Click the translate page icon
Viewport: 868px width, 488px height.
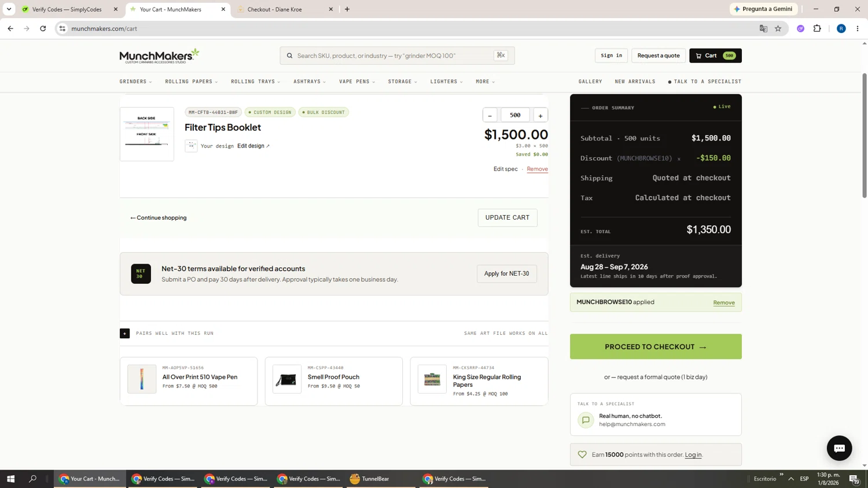click(763, 28)
